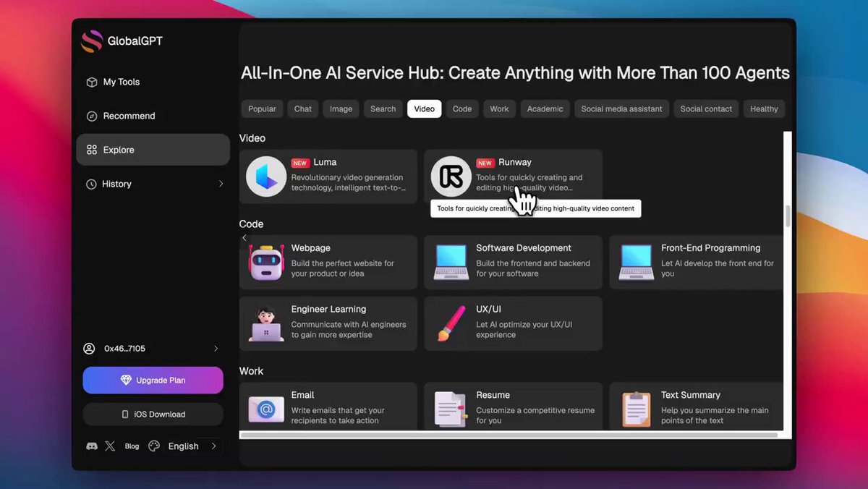Click the Front-End Programming laptop icon
Image resolution: width=868 pixels, height=489 pixels.
637,262
